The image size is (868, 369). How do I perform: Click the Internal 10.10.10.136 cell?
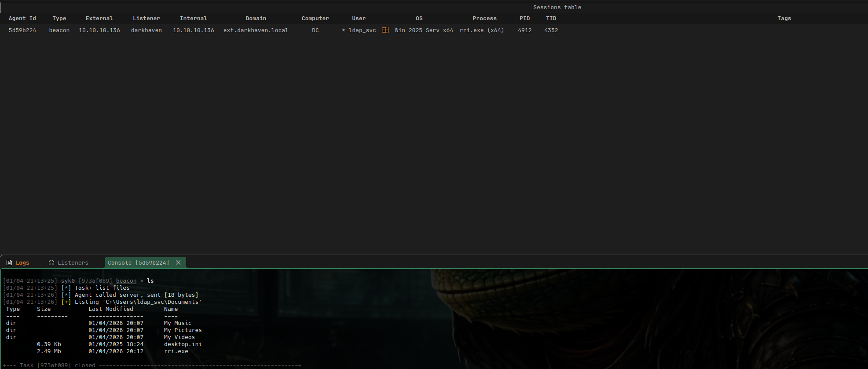click(x=194, y=30)
